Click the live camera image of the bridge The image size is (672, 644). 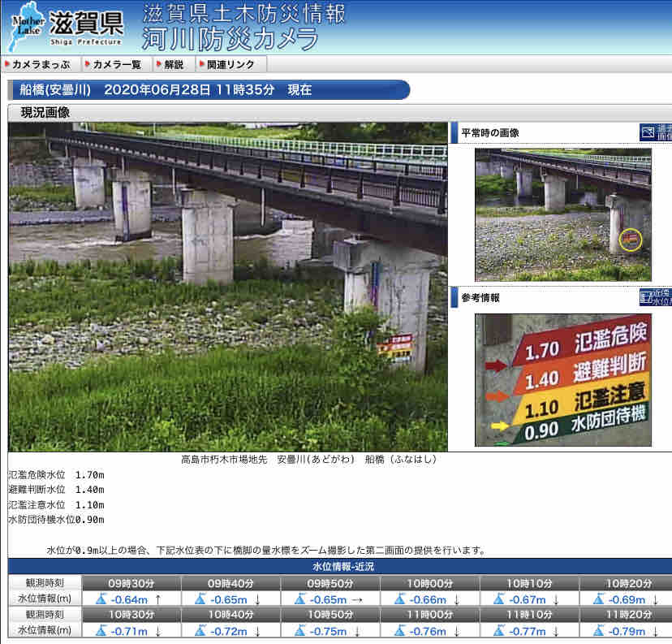pyautogui.click(x=227, y=287)
